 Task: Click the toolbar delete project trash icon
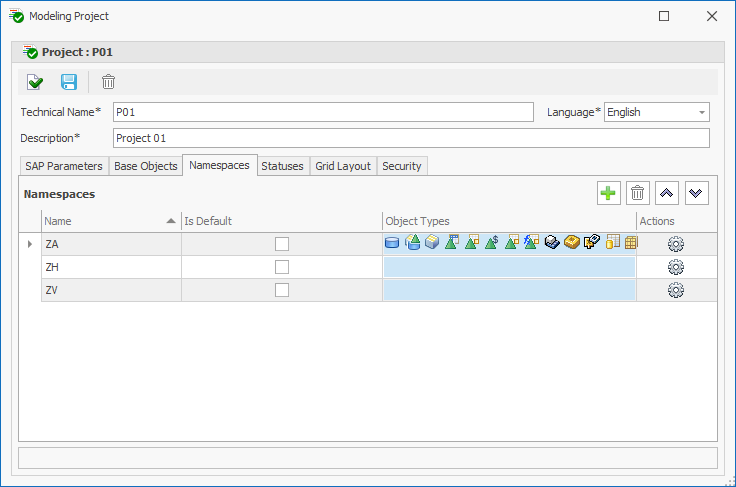pos(108,82)
